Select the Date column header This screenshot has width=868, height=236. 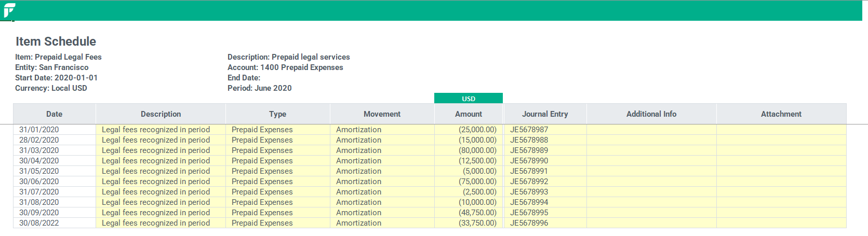pos(55,114)
